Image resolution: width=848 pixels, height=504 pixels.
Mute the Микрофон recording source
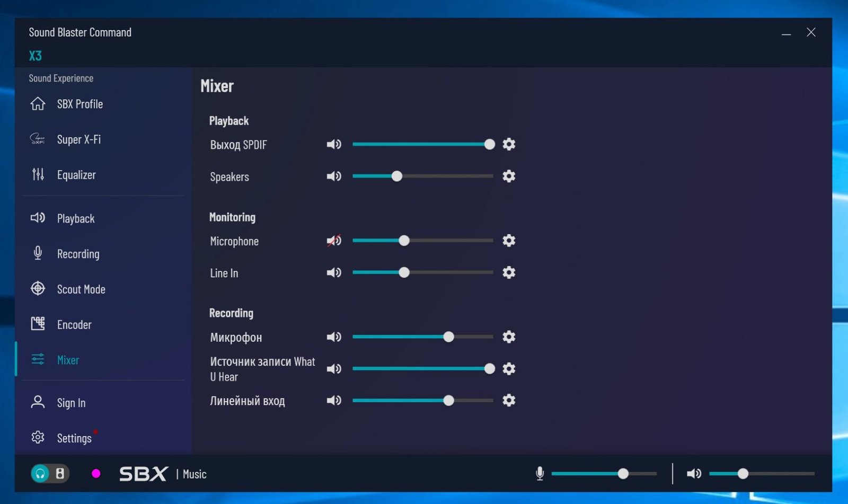pos(334,337)
